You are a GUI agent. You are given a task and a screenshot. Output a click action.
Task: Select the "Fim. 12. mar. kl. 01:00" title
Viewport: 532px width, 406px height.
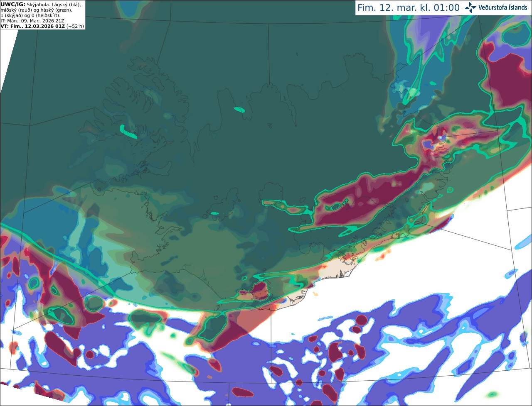pyautogui.click(x=409, y=7)
